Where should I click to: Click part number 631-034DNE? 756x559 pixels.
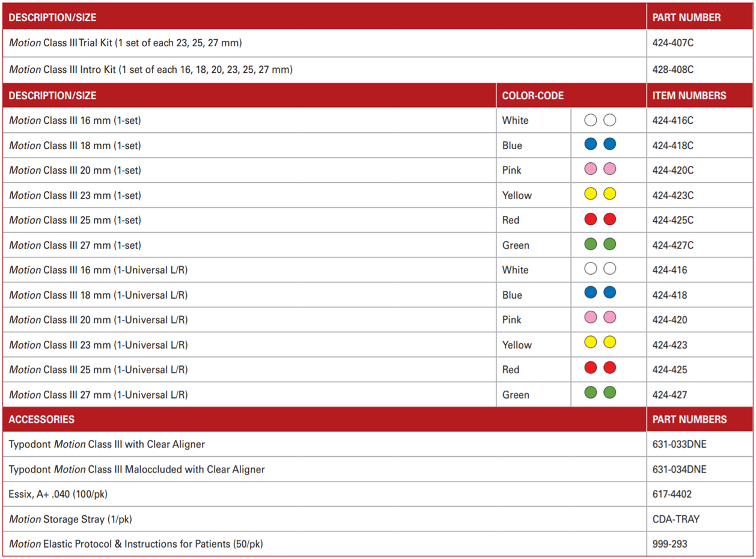680,469
